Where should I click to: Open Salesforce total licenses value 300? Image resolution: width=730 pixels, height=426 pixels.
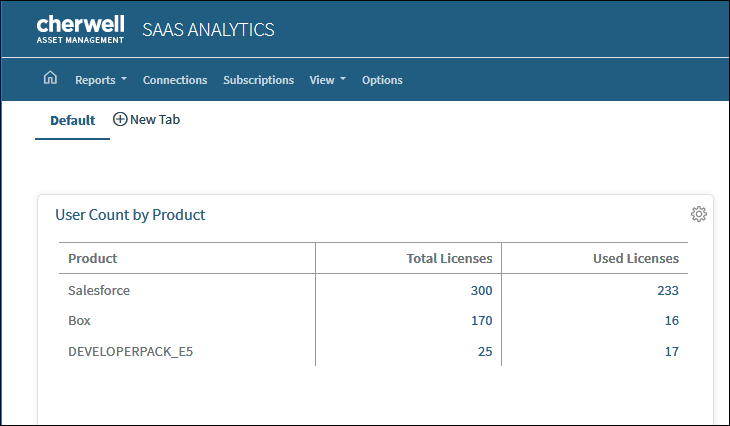click(481, 291)
